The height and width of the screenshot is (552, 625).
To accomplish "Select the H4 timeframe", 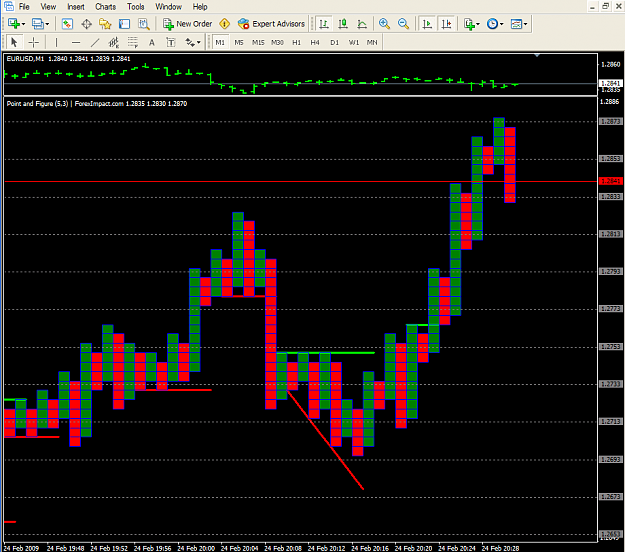I will tap(315, 42).
